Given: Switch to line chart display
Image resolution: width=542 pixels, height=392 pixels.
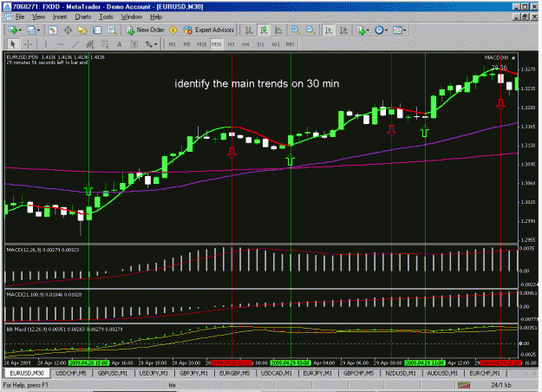Looking at the screenshot, I should (278, 30).
